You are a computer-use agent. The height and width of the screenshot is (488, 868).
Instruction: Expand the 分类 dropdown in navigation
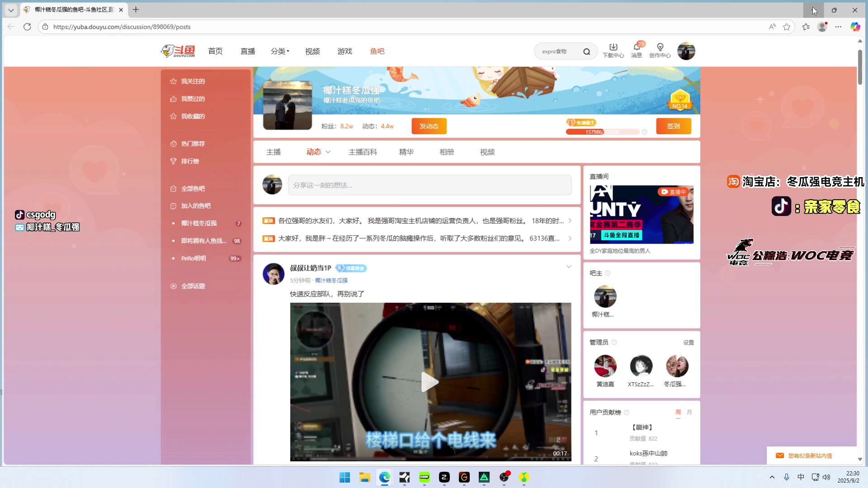click(x=280, y=52)
